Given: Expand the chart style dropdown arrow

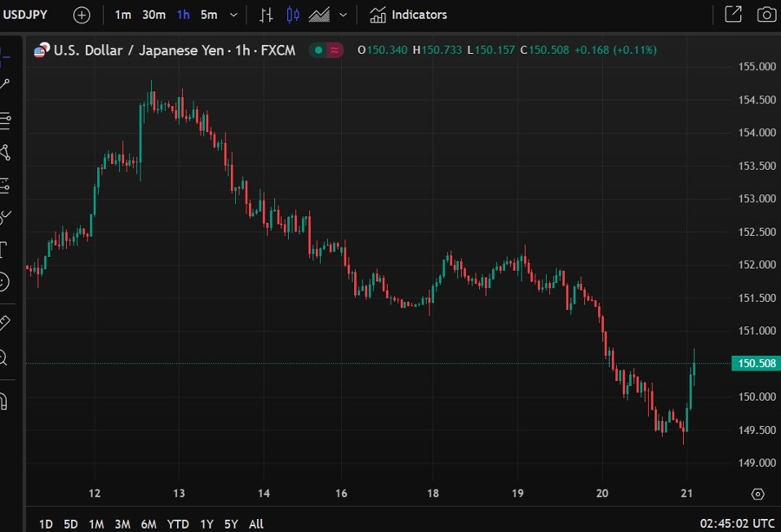Looking at the screenshot, I should [342, 14].
